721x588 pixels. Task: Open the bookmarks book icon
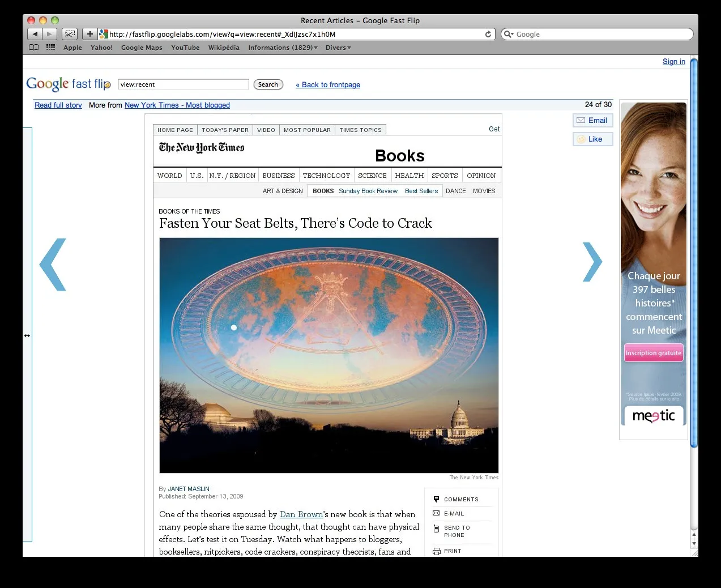coord(34,48)
